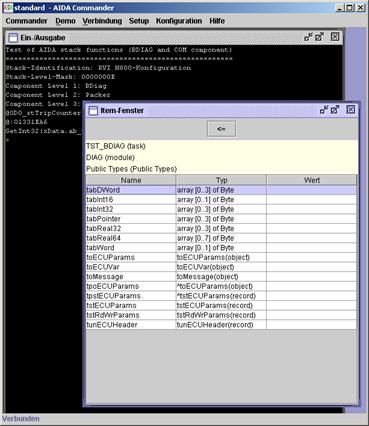Select the tpoECUParams name cell
The height and width of the screenshot is (426, 369).
[x=131, y=286]
